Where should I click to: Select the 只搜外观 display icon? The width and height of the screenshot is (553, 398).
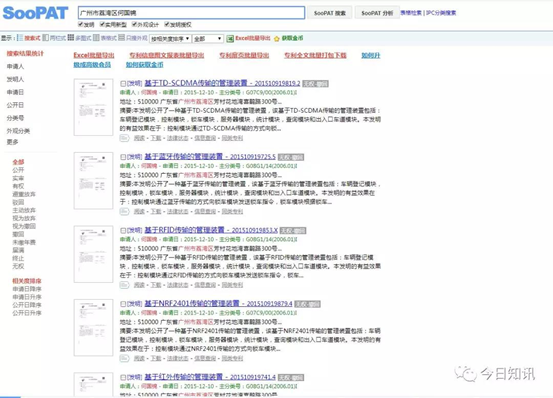[122, 38]
